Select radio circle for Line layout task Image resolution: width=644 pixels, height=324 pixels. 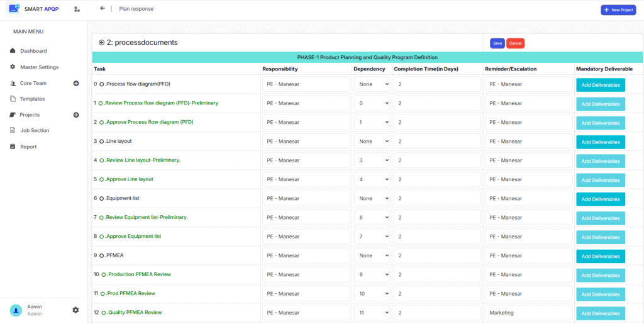[x=101, y=142]
